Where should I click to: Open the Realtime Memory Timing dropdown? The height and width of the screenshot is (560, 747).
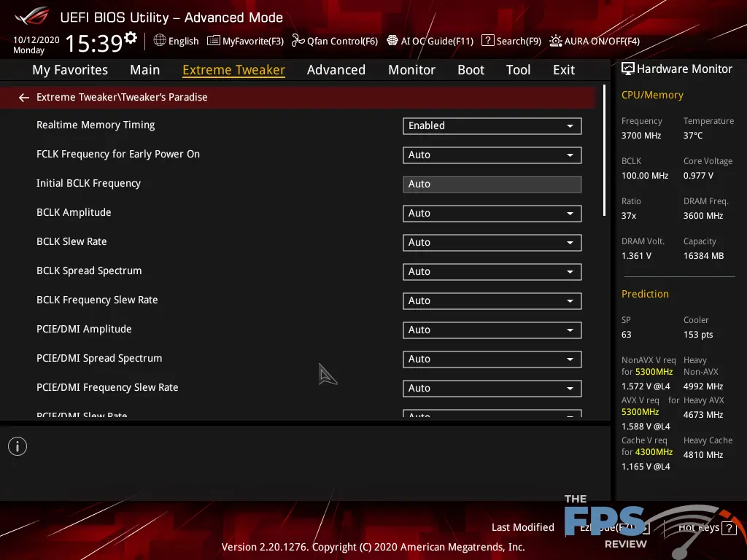[x=492, y=125]
